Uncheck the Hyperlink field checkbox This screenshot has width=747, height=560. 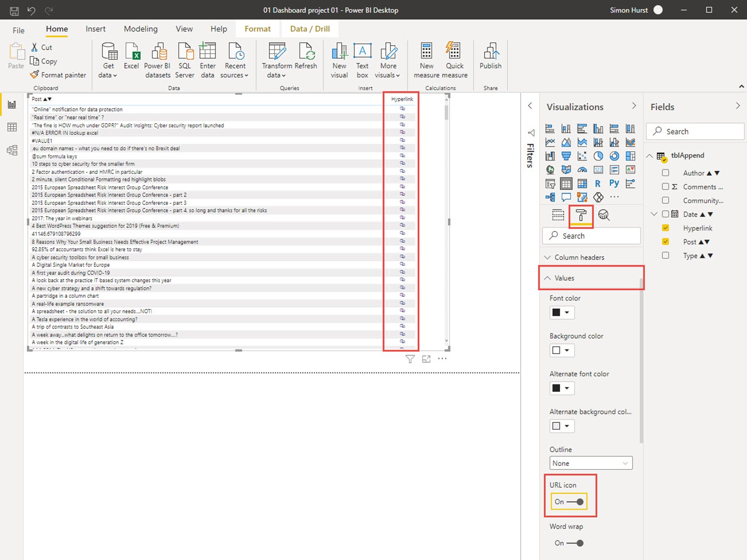(x=665, y=228)
